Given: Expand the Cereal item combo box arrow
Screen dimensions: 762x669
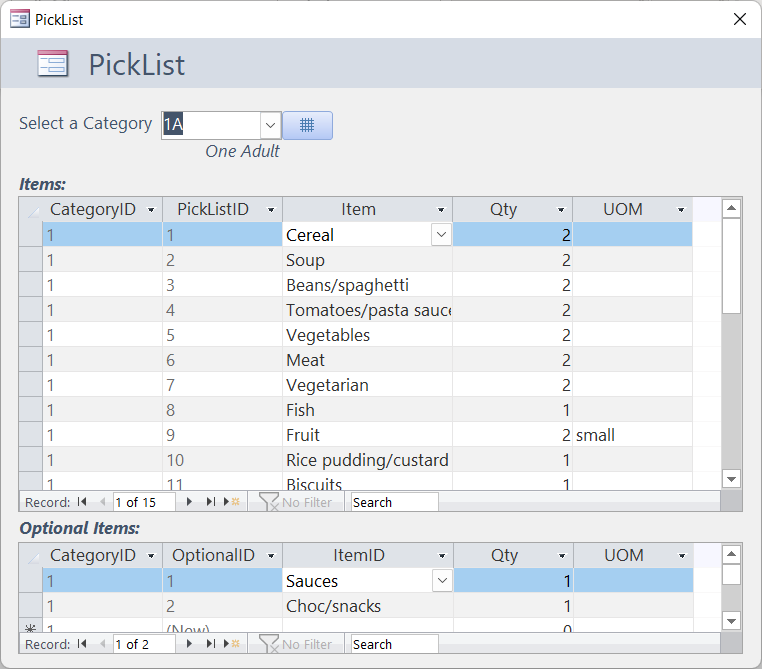Looking at the screenshot, I should (441, 235).
